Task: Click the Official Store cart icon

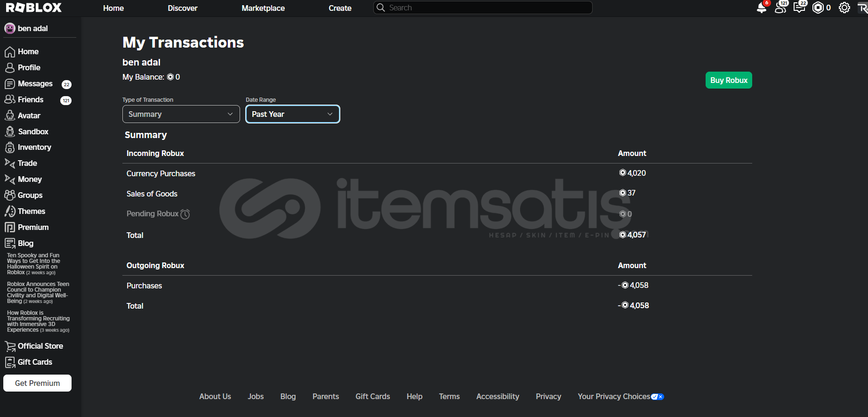Action: 10,346
